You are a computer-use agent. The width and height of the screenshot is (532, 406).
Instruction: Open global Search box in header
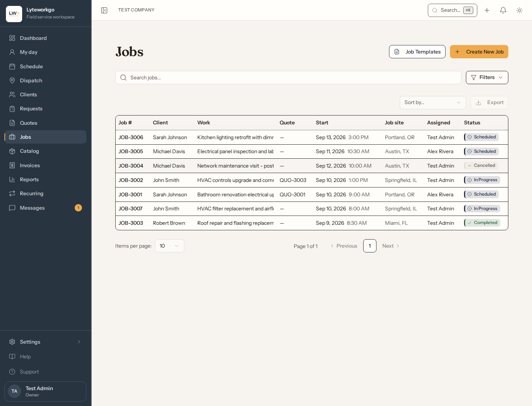coord(452,10)
